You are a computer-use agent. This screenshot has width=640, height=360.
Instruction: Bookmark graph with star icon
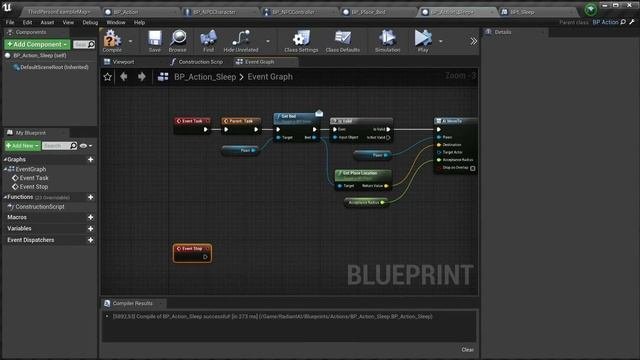point(107,77)
